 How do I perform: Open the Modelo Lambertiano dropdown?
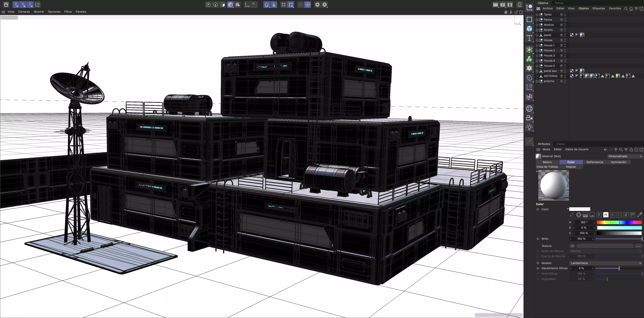(x=606, y=263)
